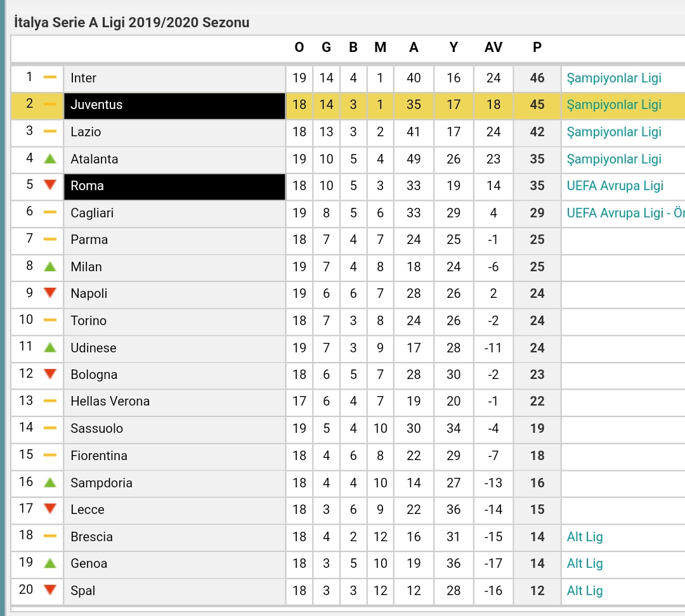This screenshot has width=685, height=616.
Task: Click the P points column header
Action: tap(537, 47)
